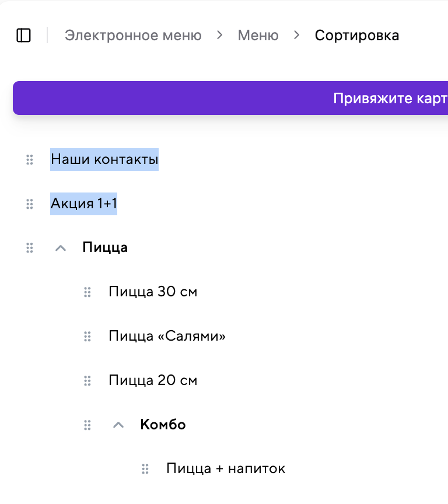Click drag handle next to Акция 1+1

pos(30,204)
